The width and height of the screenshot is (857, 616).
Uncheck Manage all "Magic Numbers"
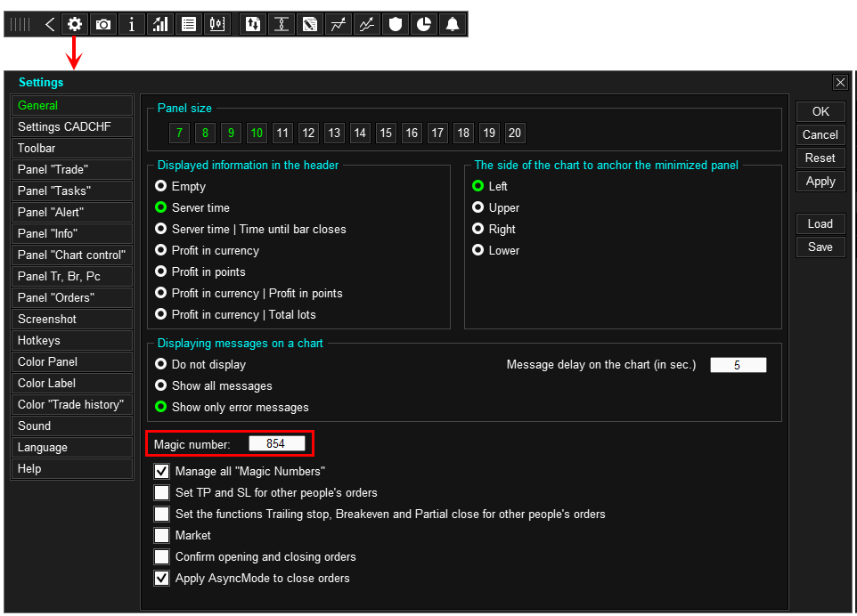click(x=162, y=471)
